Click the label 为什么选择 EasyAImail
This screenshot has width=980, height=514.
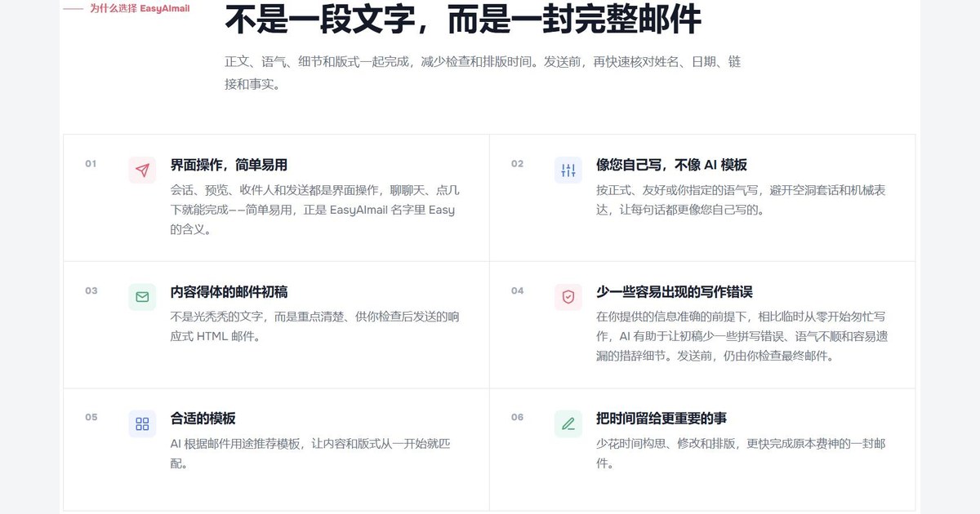(x=140, y=9)
